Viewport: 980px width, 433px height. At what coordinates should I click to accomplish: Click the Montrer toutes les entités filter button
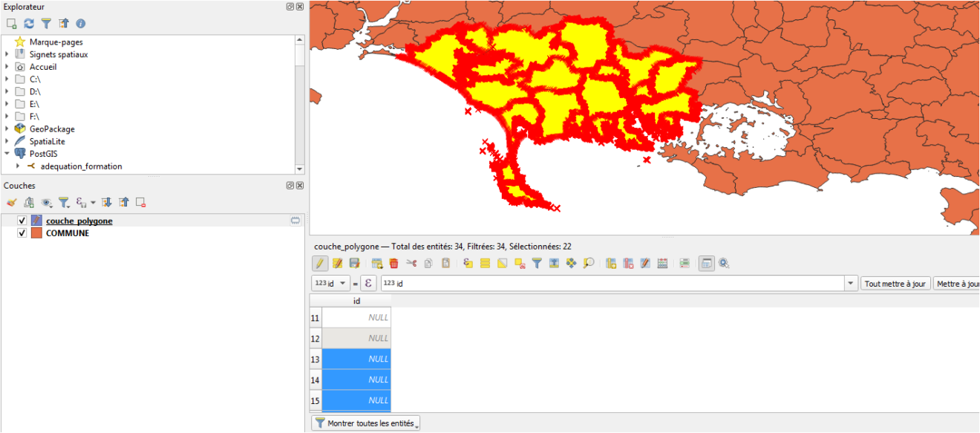click(x=365, y=423)
